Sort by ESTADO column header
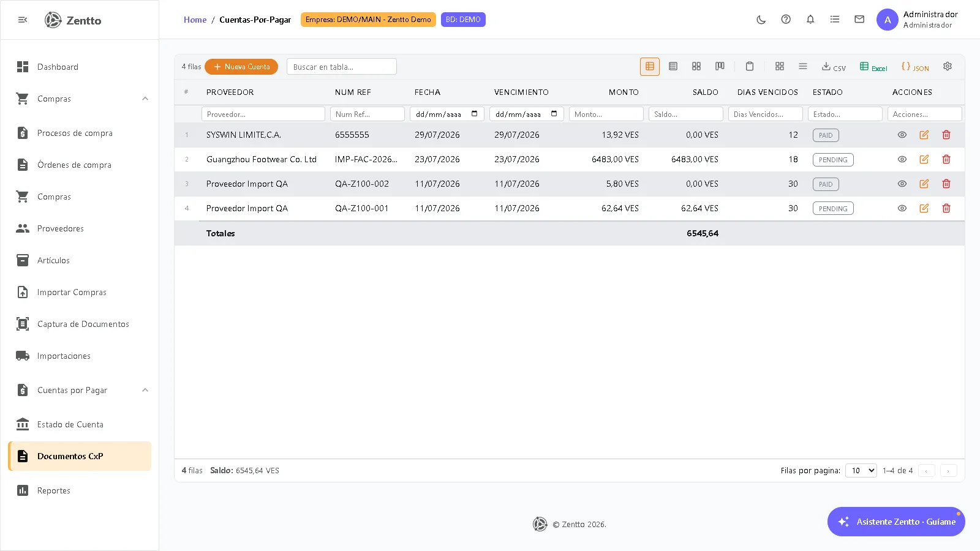980x551 pixels. tap(827, 92)
